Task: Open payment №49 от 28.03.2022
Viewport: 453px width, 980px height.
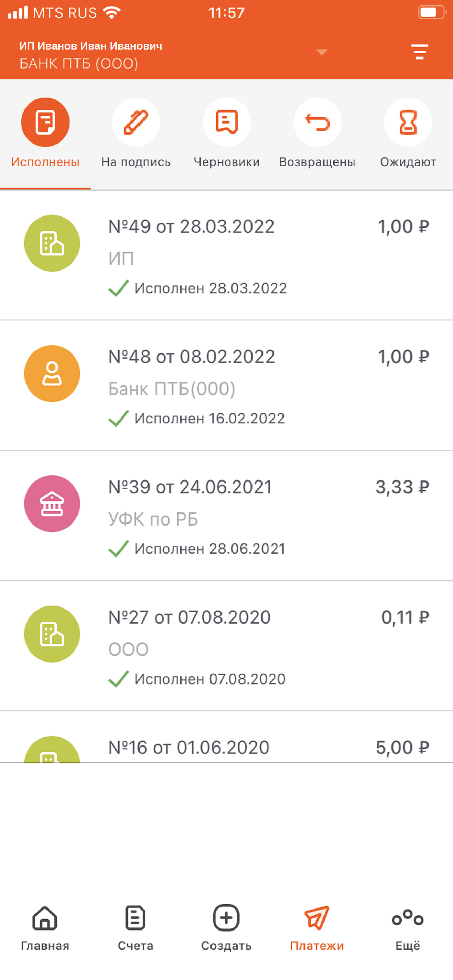Action: 226,255
